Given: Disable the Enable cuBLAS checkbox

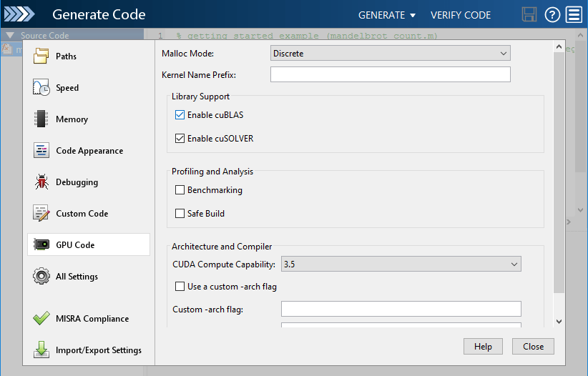Looking at the screenshot, I should pyautogui.click(x=180, y=114).
